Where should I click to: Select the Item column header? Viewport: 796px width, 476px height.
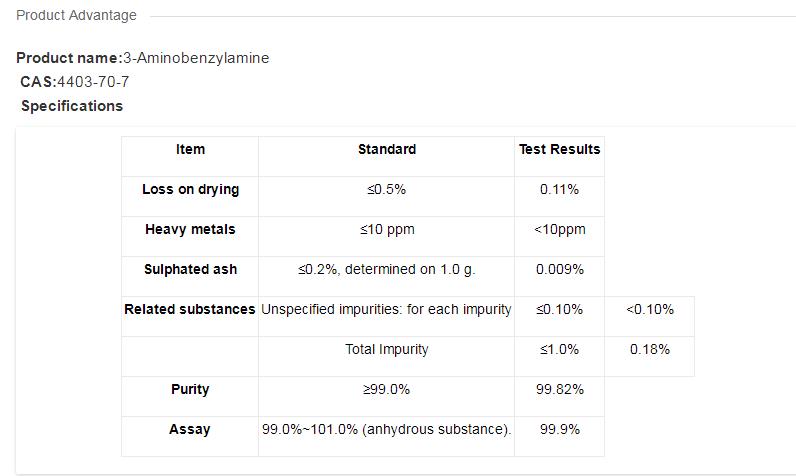tap(190, 149)
